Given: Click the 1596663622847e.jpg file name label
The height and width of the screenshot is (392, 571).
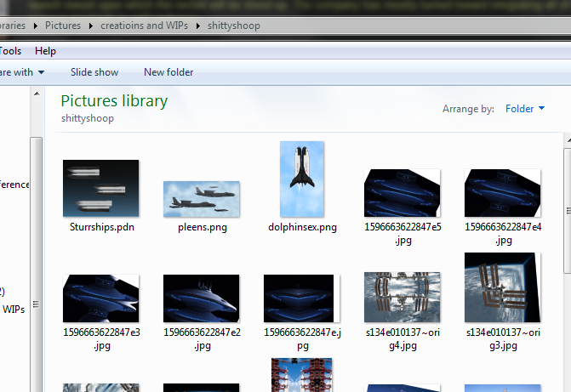Looking at the screenshot, I should 303,339.
